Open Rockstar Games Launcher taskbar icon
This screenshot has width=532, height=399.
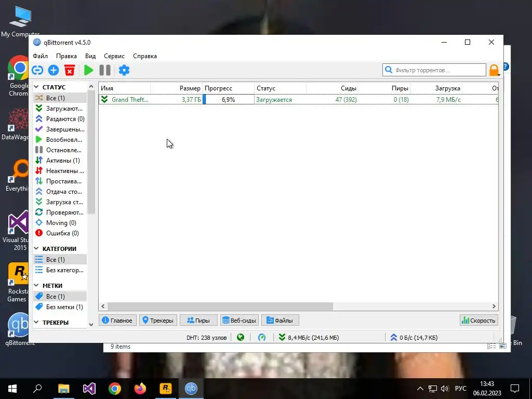(x=166, y=389)
